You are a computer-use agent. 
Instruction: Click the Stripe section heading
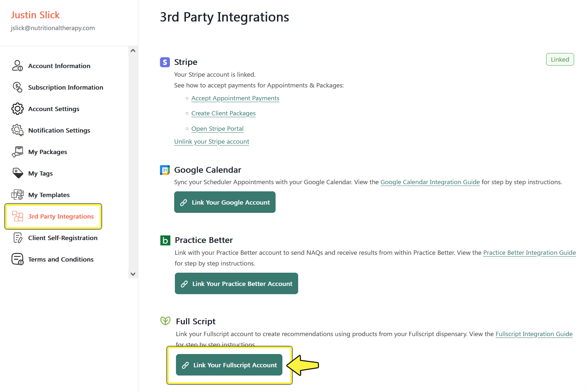(x=186, y=62)
